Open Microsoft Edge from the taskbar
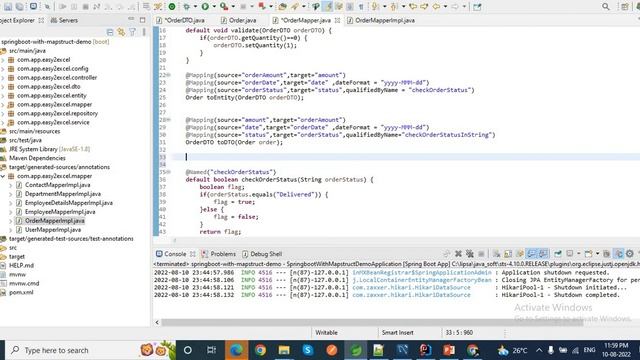 pos(236,350)
